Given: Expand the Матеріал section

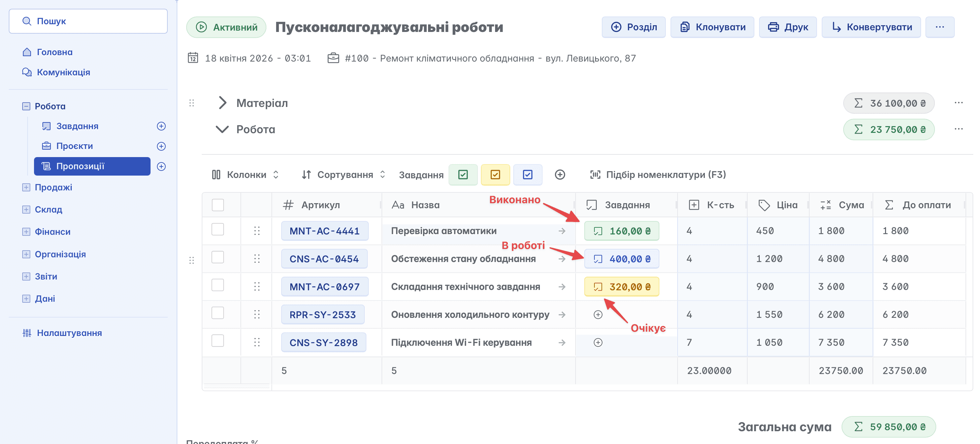Looking at the screenshot, I should click(x=223, y=103).
